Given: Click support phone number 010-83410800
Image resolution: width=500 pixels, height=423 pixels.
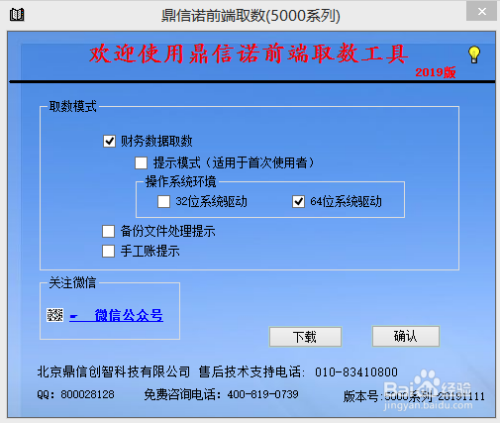Looking at the screenshot, I should click(x=356, y=372).
